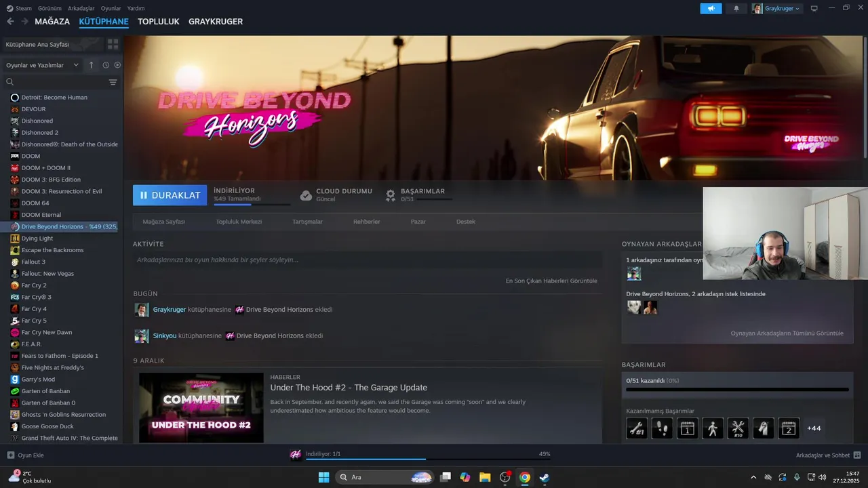Open the Görünüm menu

50,8
